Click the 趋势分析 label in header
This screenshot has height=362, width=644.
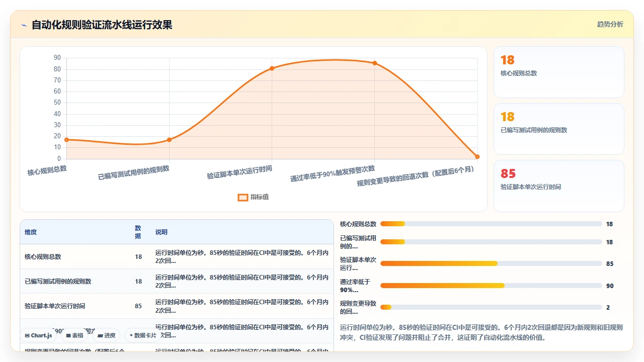click(610, 24)
